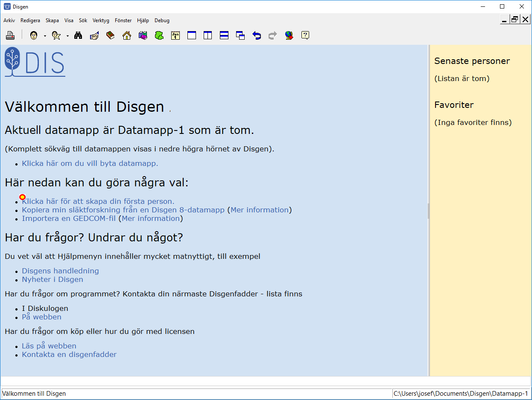
Task: Click the house home icon
Action: [x=127, y=35]
